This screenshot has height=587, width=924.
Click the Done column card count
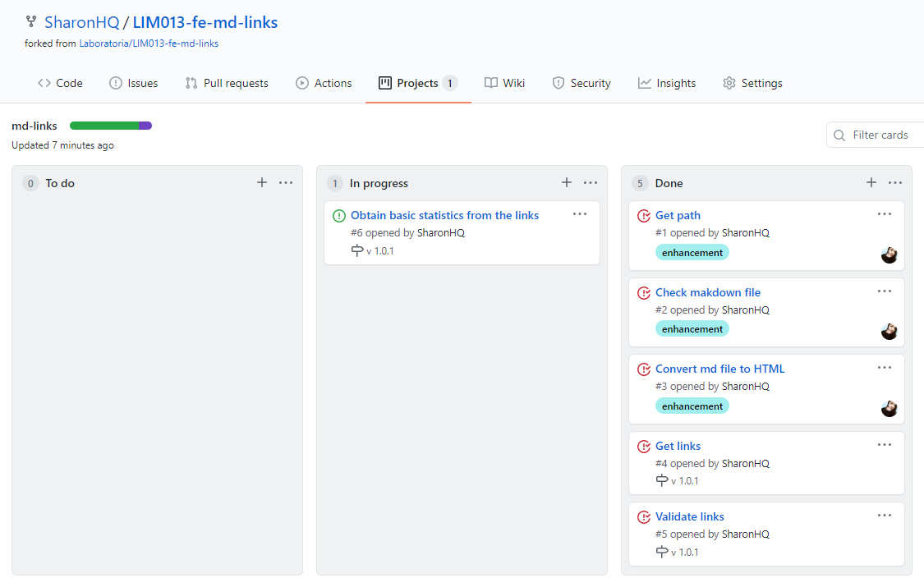(x=640, y=183)
